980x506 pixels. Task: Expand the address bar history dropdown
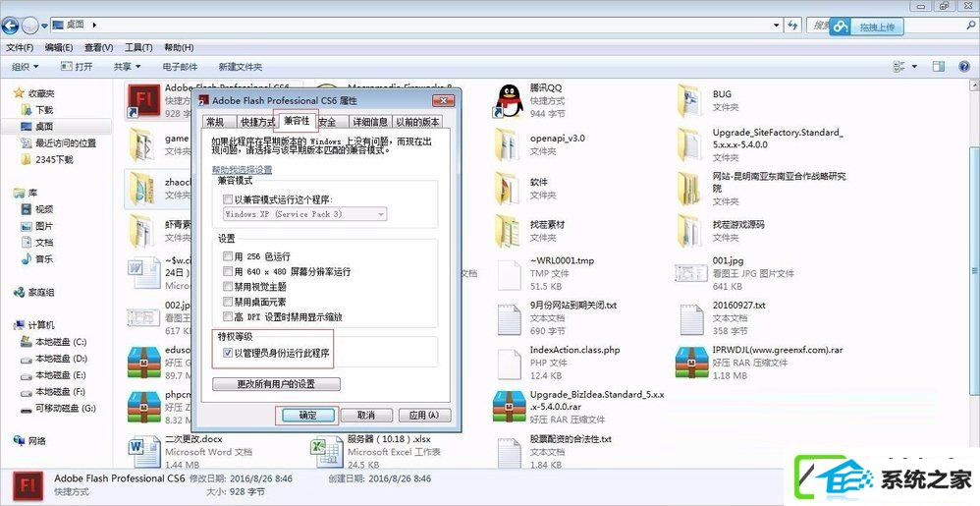777,25
